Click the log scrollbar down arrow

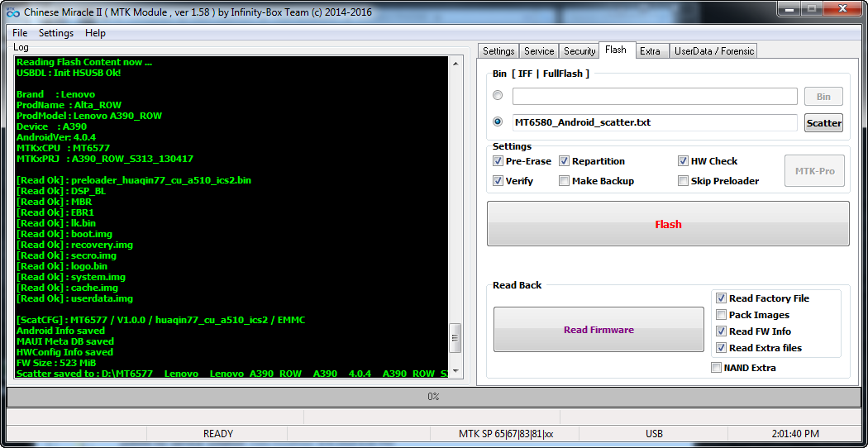point(455,370)
